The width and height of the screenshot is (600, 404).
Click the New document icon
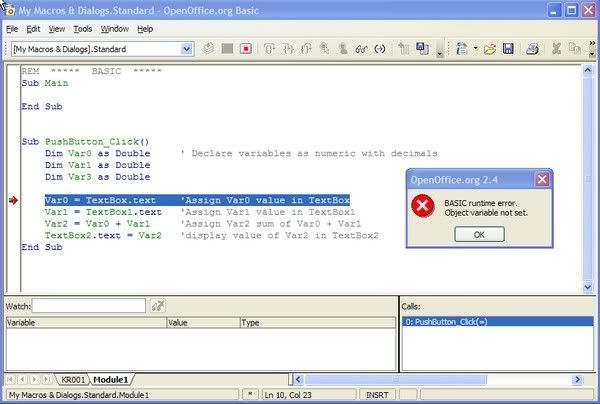pyautogui.click(x=462, y=49)
